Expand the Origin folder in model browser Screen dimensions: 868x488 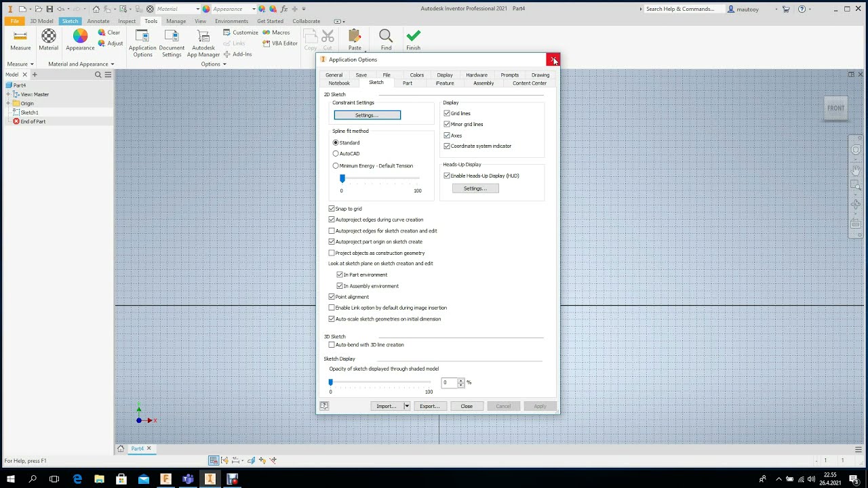pyautogui.click(x=8, y=104)
